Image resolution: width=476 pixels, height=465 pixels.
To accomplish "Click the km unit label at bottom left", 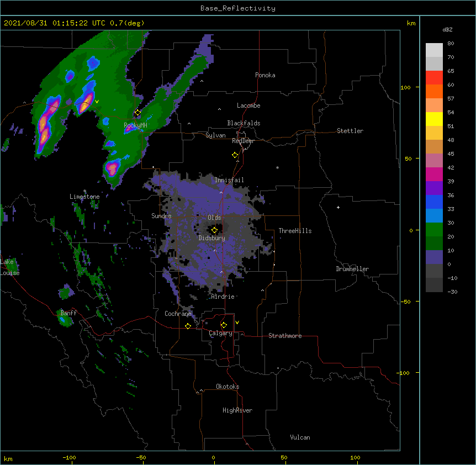I will 8,458.
